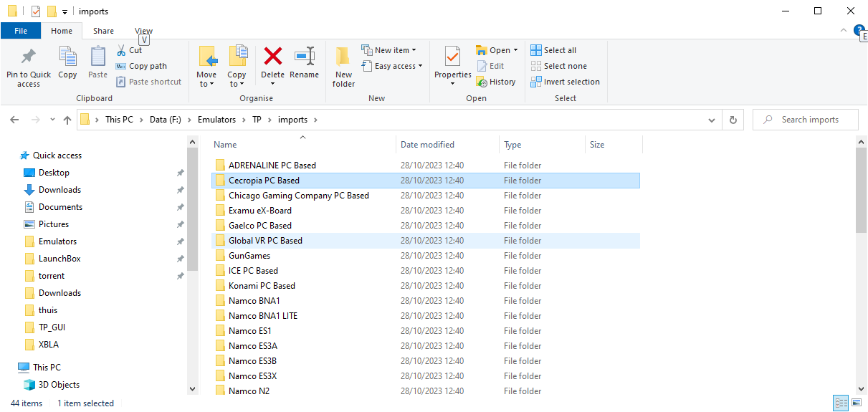Open the Copy to menu
This screenshot has height=412, width=868.
[237, 67]
